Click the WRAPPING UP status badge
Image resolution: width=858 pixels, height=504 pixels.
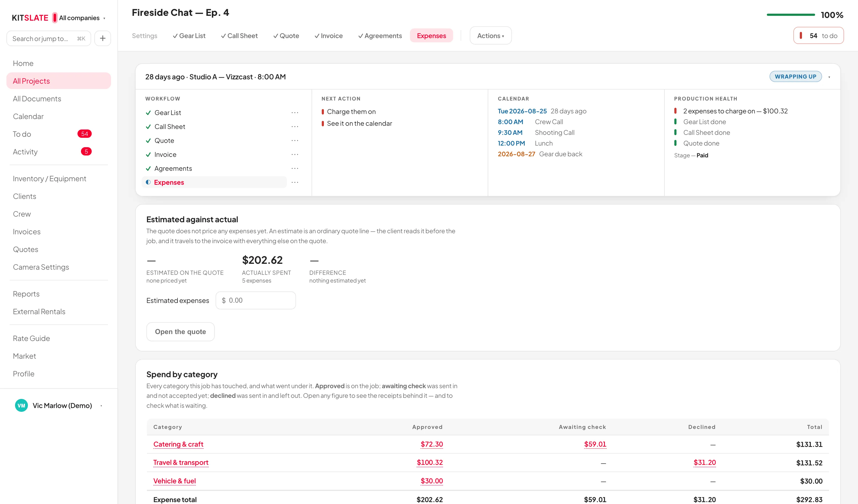click(x=795, y=77)
